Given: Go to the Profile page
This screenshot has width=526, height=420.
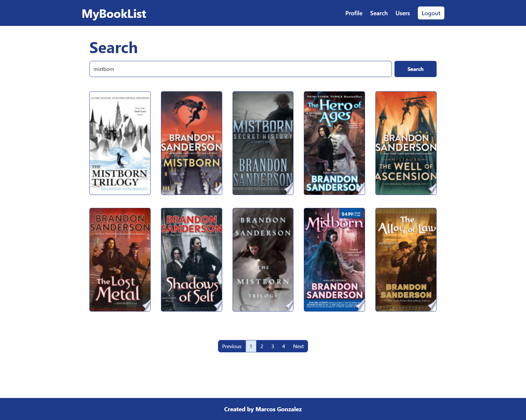Looking at the screenshot, I should point(354,13).
